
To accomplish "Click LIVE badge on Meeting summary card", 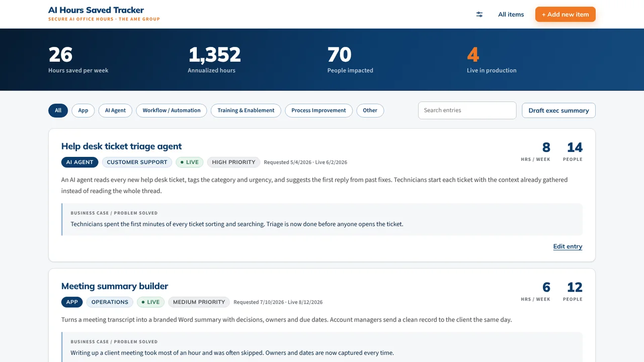I will click(x=150, y=302).
